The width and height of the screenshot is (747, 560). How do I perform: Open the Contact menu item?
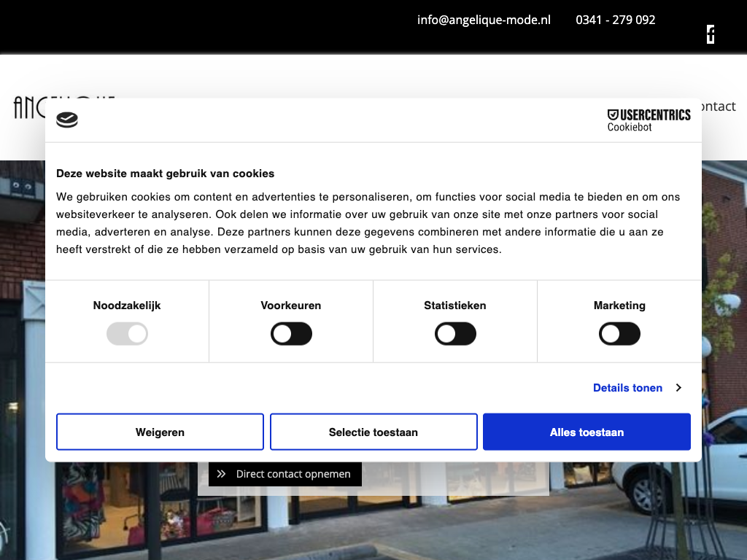pyautogui.click(x=718, y=106)
